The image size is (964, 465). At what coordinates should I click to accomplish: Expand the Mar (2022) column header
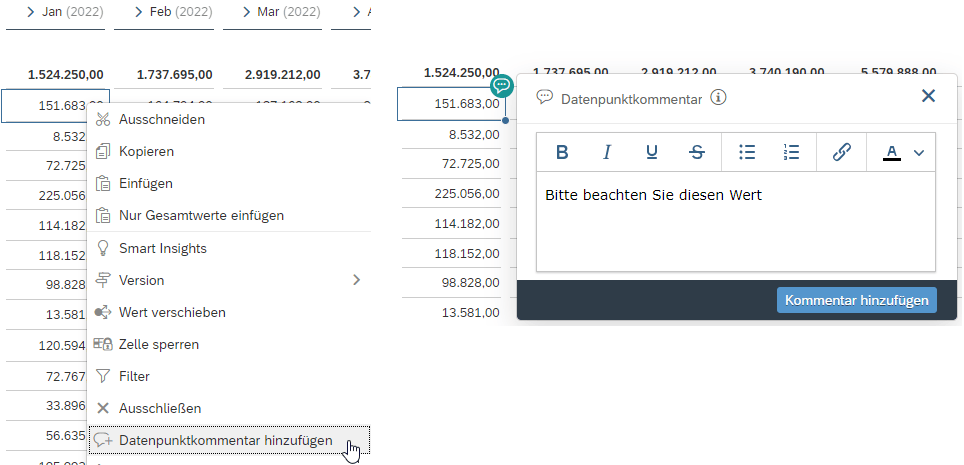[247, 12]
